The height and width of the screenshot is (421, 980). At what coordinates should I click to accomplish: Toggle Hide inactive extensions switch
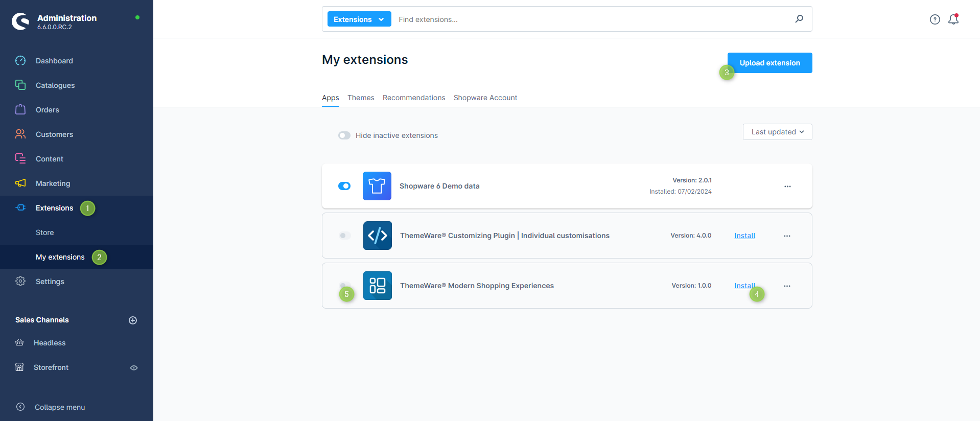(344, 135)
